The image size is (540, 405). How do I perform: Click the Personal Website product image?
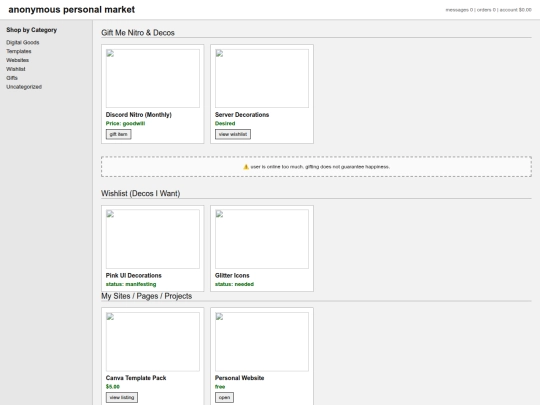262,342
